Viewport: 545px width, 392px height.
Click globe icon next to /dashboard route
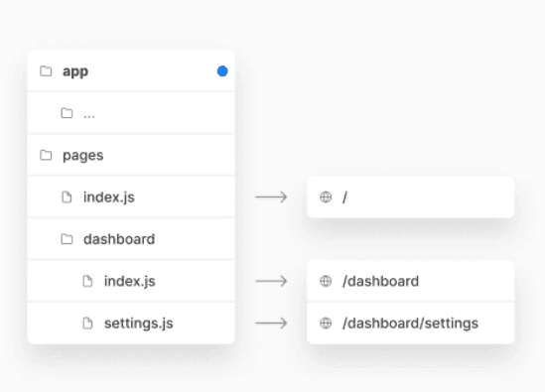coord(326,281)
